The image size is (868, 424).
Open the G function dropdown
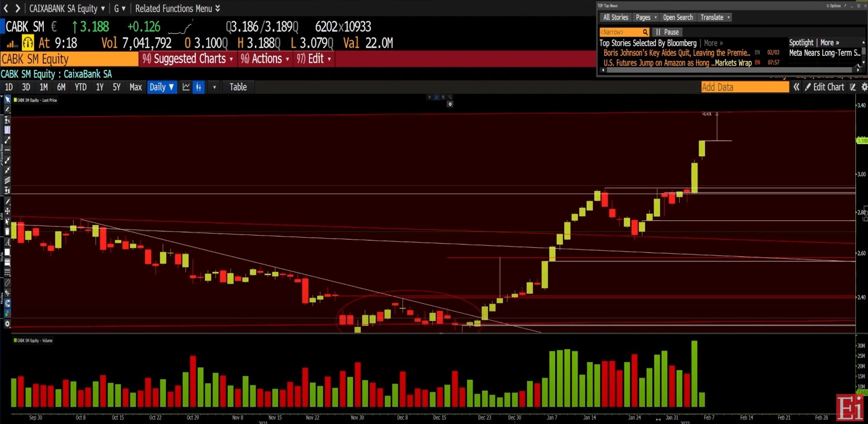(x=120, y=8)
